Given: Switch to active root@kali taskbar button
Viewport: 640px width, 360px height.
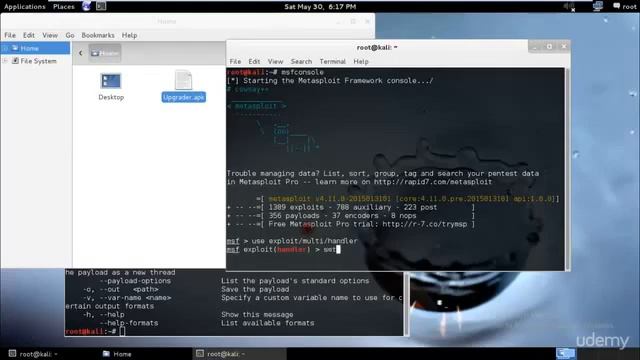Looking at the screenshot, I should pos(239,354).
